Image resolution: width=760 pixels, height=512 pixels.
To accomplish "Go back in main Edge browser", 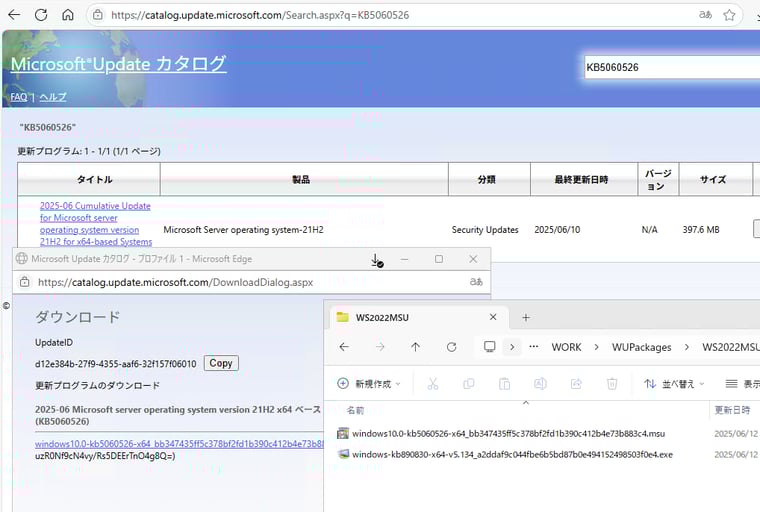I will tap(14, 15).
